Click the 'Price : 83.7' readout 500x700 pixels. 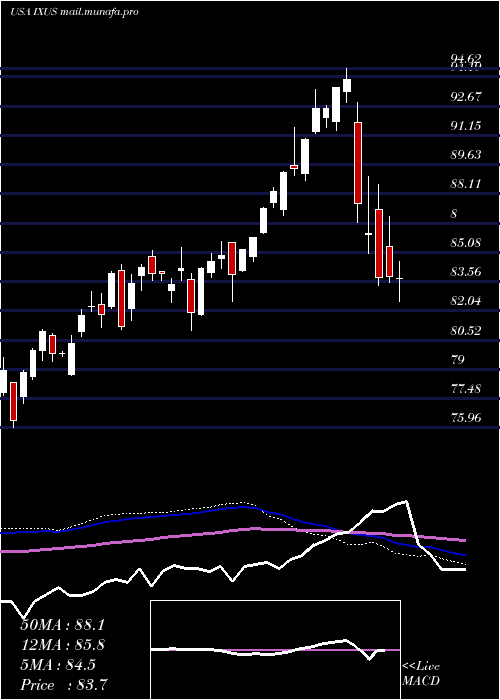64,685
